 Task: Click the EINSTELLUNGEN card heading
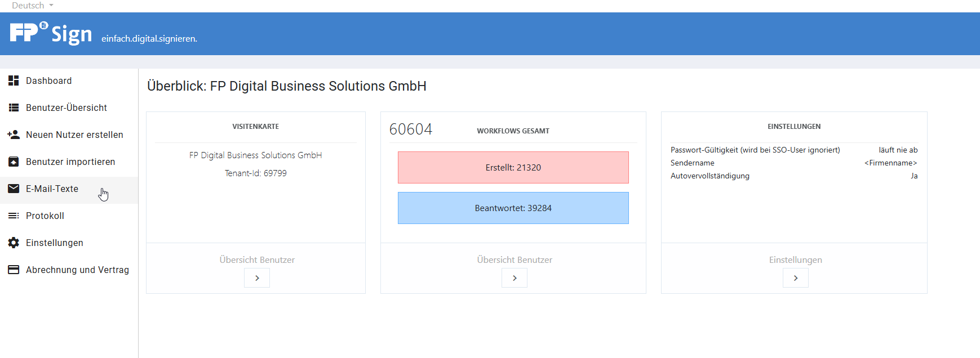click(794, 127)
